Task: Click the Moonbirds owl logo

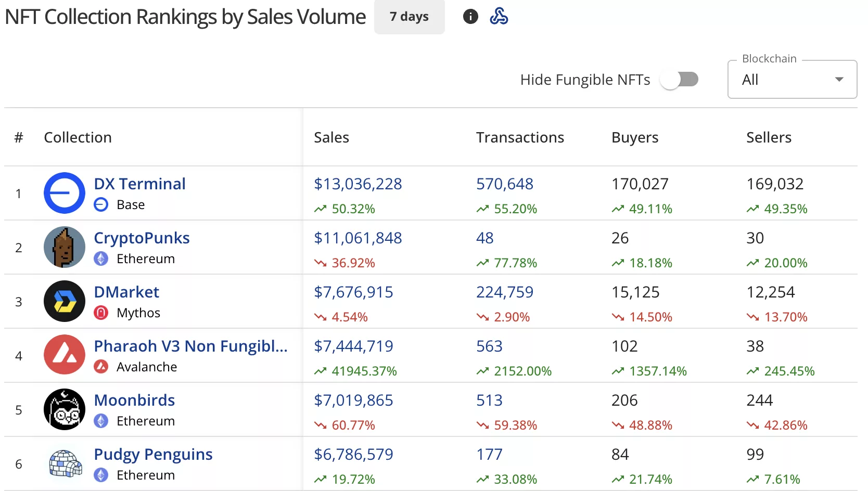Action: pyautogui.click(x=65, y=409)
